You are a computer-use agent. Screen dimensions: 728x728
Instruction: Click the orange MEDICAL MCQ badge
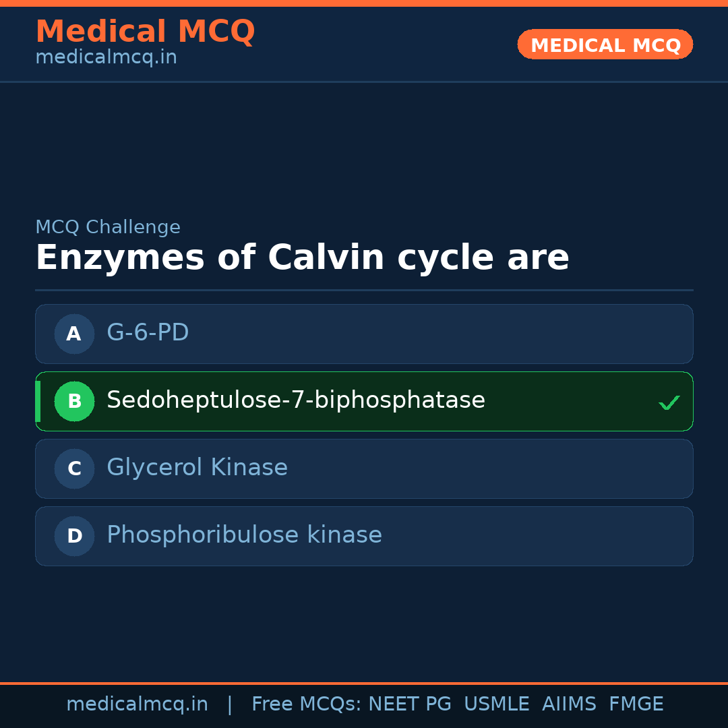pyautogui.click(x=605, y=44)
